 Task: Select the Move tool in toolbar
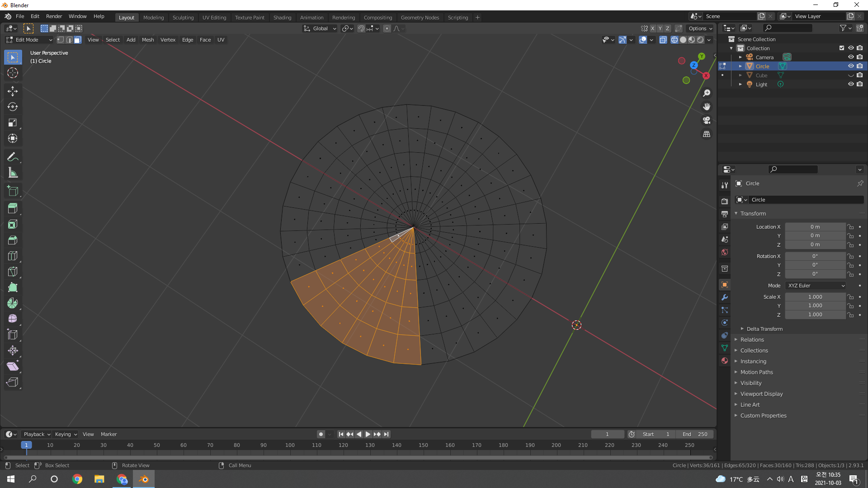pos(13,91)
